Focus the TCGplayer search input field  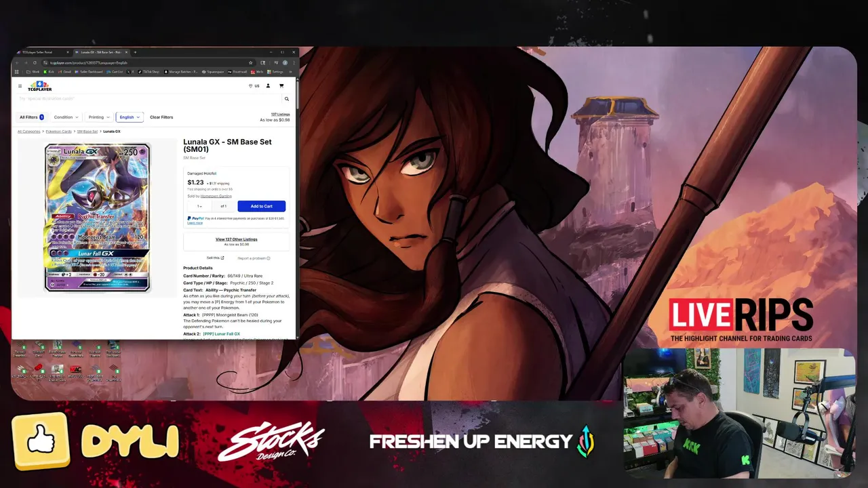click(149, 99)
